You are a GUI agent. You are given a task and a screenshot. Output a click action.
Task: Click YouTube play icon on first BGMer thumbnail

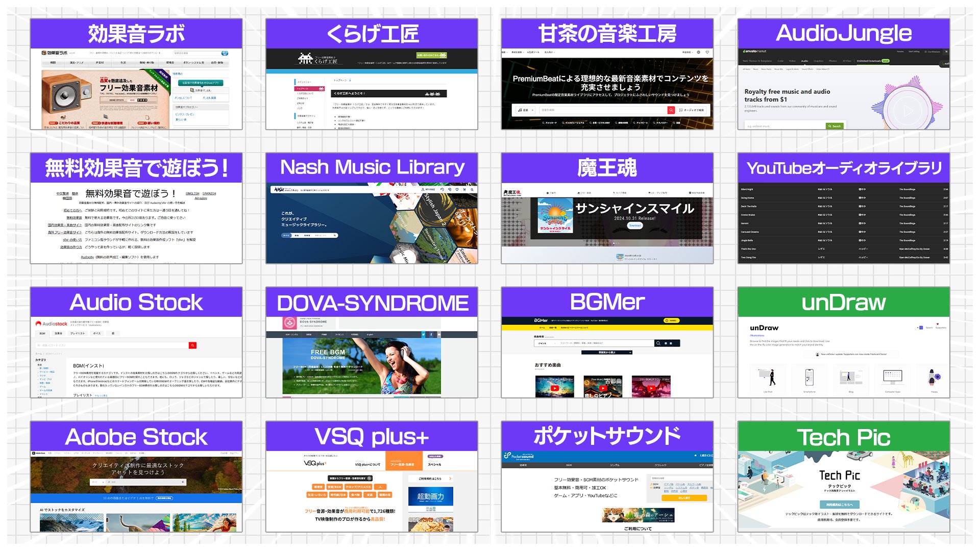(554, 388)
